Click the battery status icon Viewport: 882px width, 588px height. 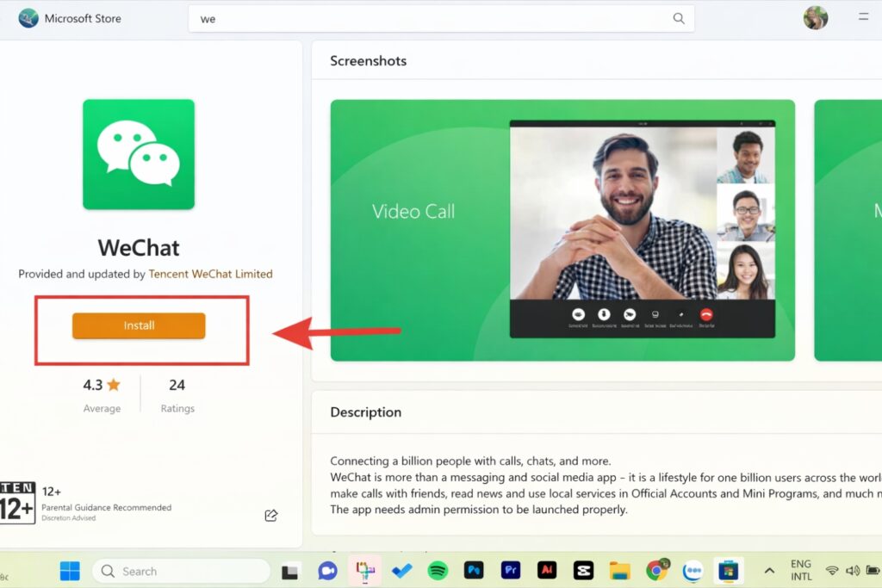(873, 571)
